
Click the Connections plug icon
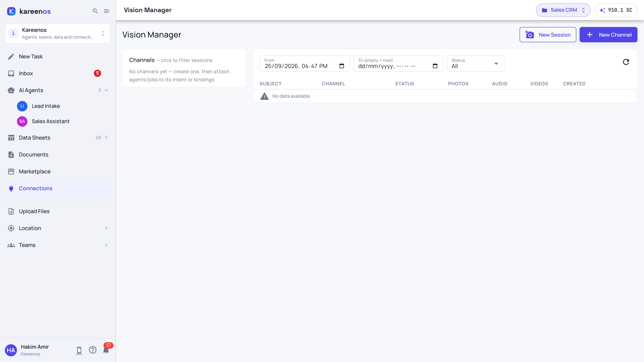pos(11,189)
